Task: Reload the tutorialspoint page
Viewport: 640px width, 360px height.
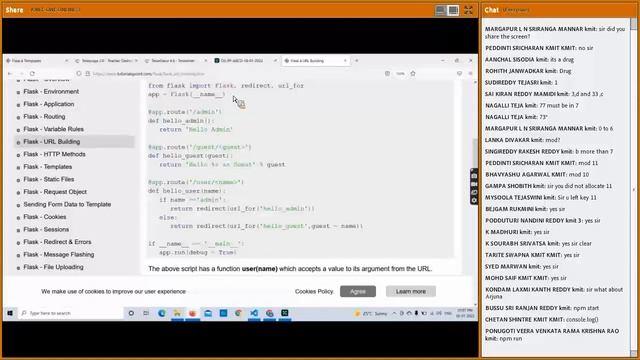Action: point(32,73)
